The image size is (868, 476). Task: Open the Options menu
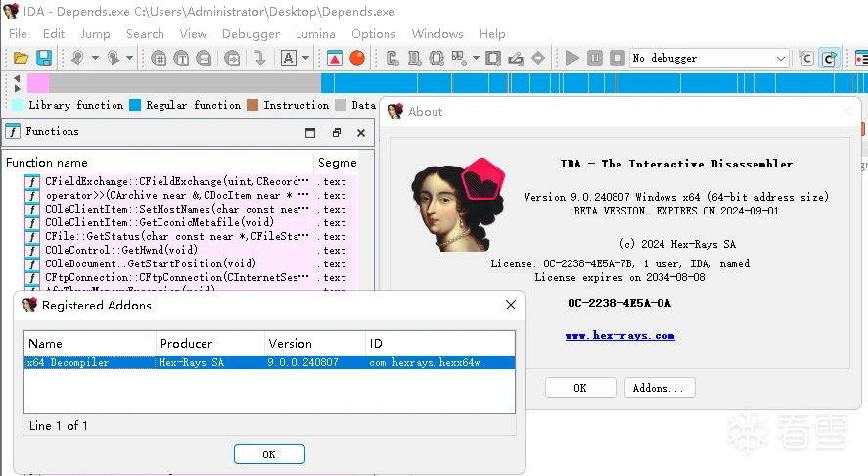(x=374, y=34)
